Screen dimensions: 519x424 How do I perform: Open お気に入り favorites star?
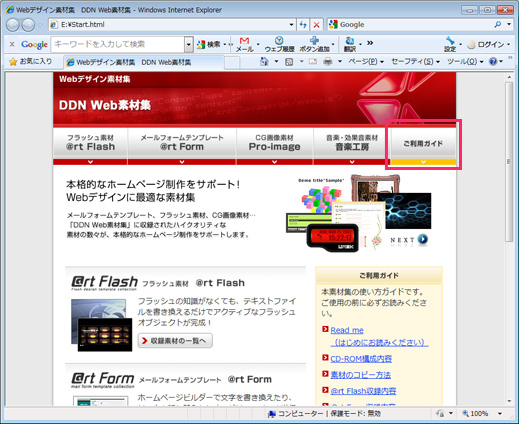pos(31,62)
